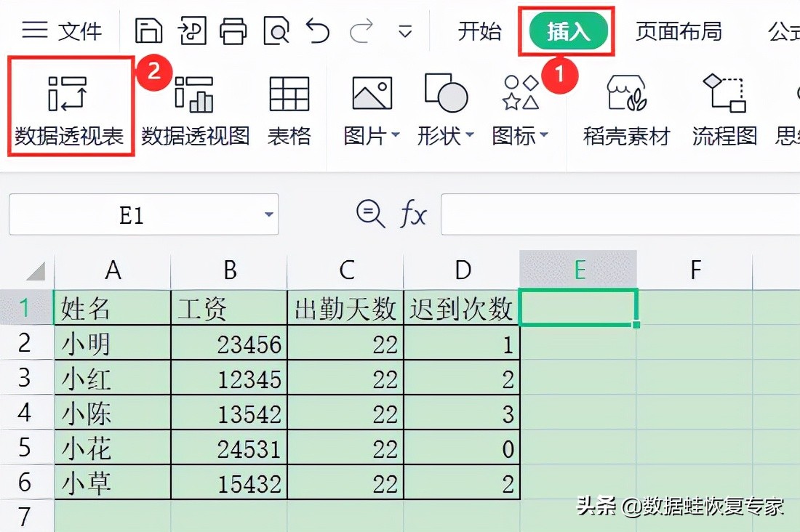Expand the 形状 dropdown arrow
The image size is (800, 532).
(x=470, y=135)
